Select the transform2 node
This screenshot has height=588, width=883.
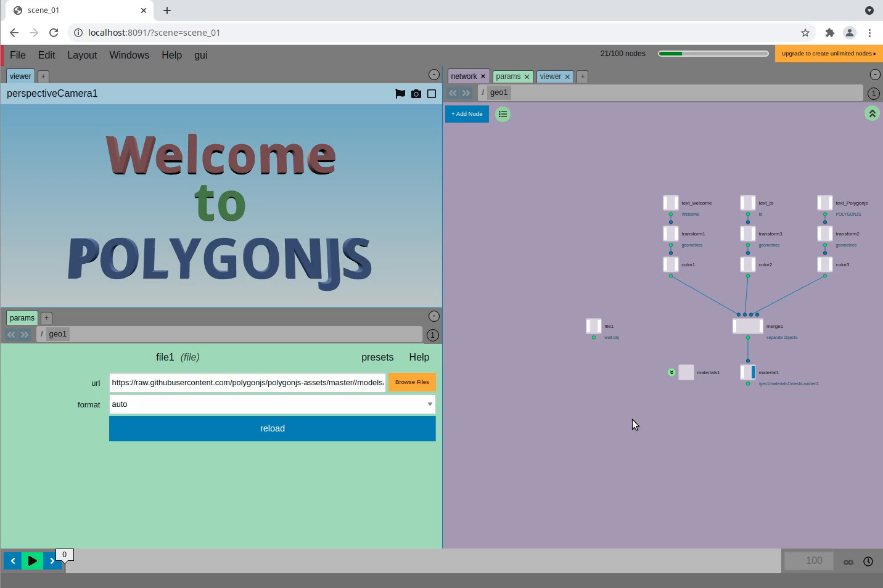point(825,234)
